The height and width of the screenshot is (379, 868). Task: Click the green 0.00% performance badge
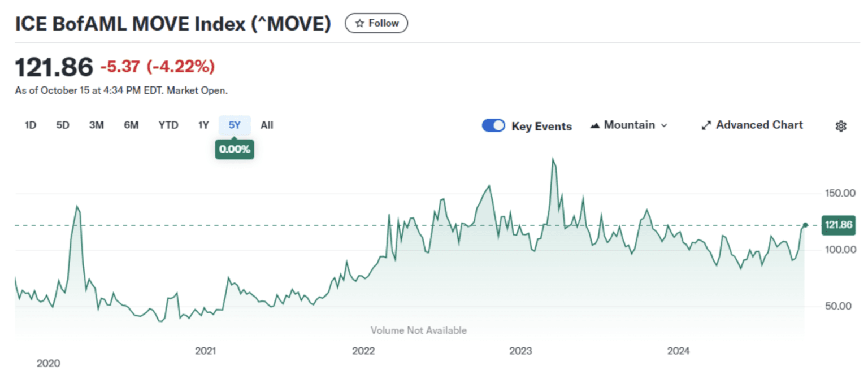(x=235, y=150)
